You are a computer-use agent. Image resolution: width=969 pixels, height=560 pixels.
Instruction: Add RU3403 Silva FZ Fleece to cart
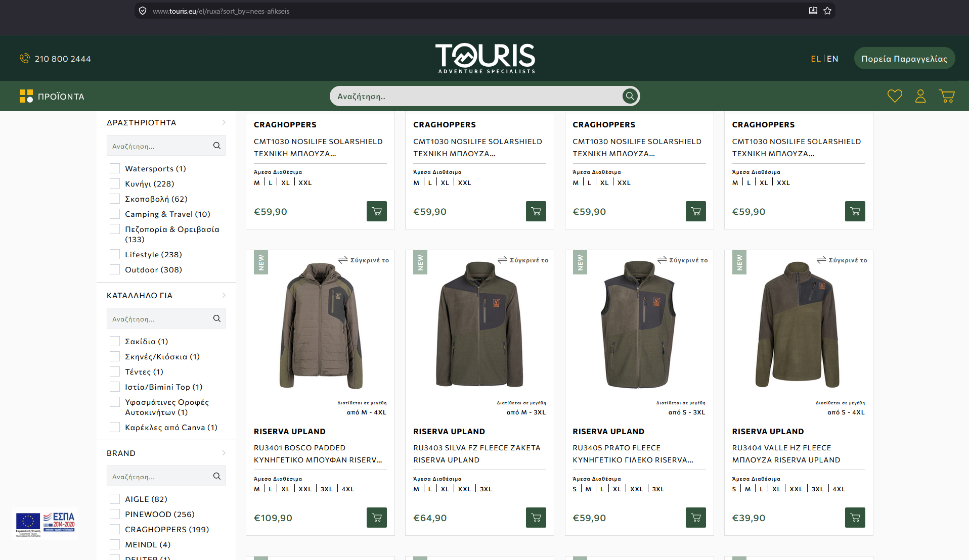pos(536,518)
